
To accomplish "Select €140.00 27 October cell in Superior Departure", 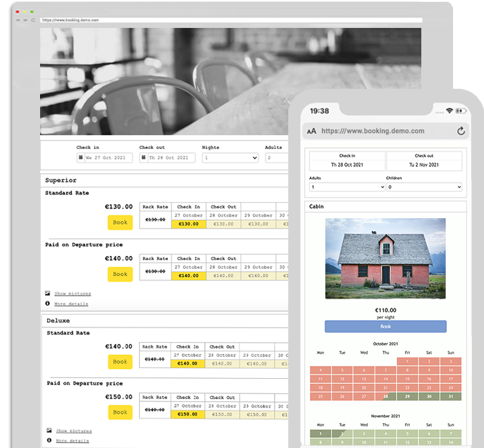I will pos(188,275).
